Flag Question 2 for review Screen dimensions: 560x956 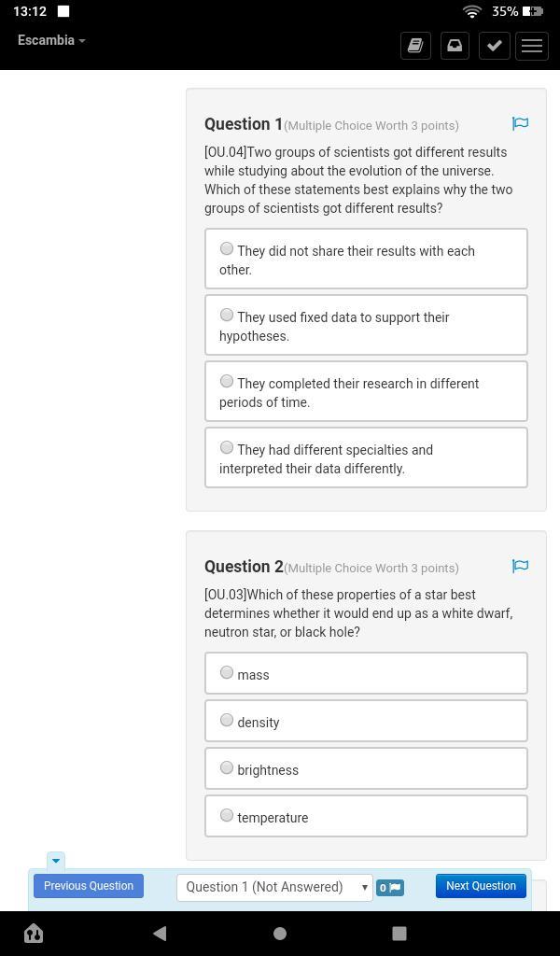point(520,567)
